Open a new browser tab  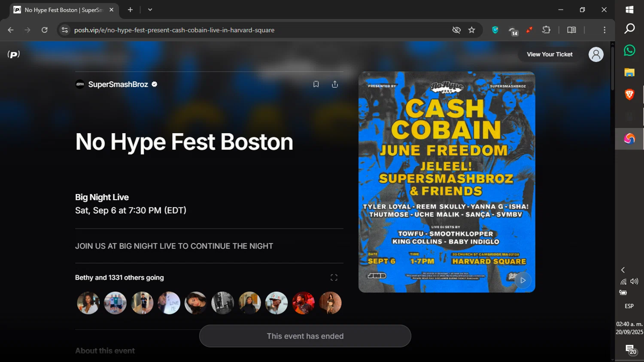(x=130, y=9)
